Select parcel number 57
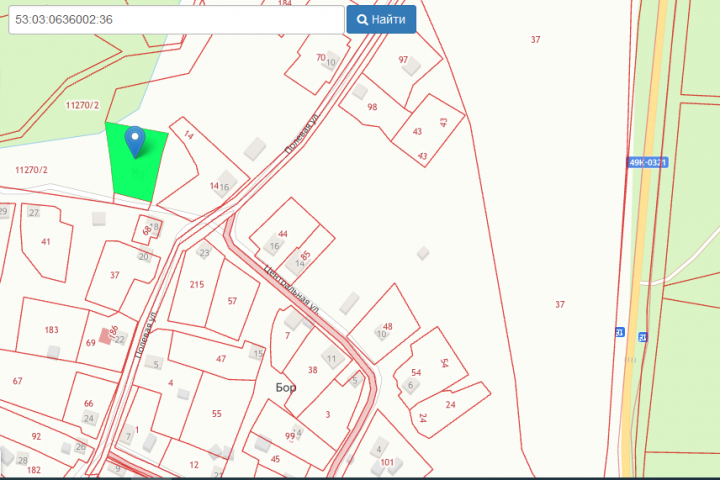 click(232, 301)
